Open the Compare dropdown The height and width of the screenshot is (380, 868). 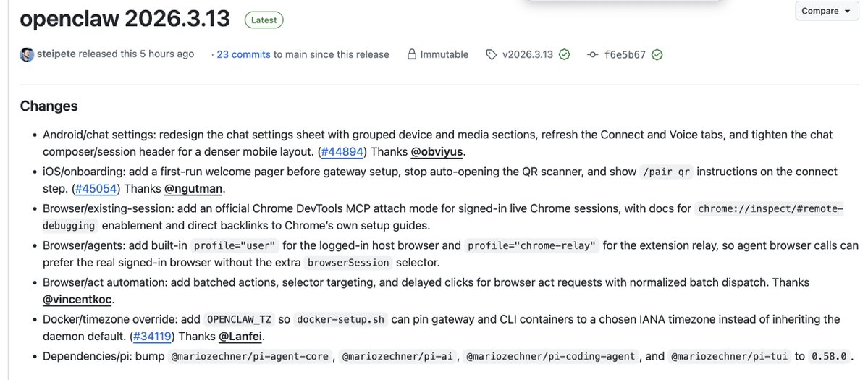click(x=825, y=11)
